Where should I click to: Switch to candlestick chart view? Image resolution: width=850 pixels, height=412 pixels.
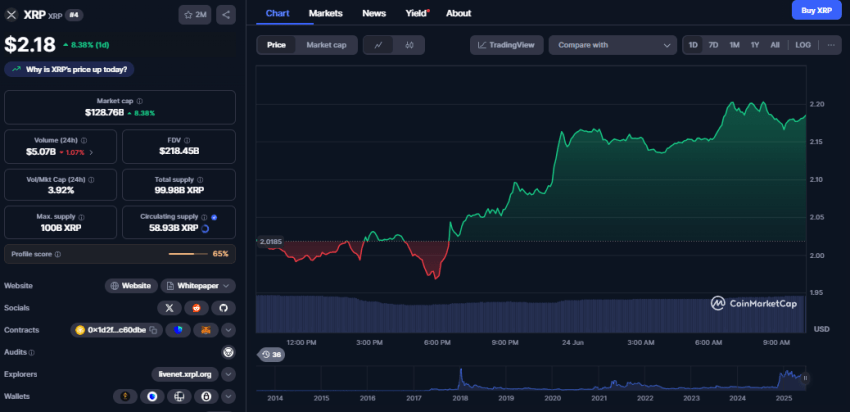coord(410,45)
